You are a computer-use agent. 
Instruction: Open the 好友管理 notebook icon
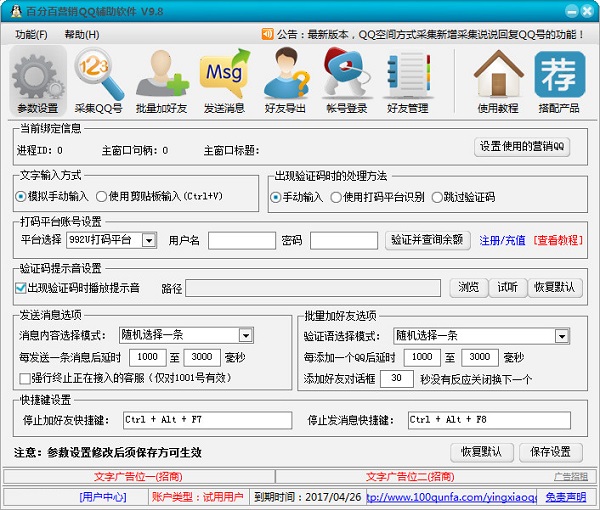pyautogui.click(x=408, y=81)
